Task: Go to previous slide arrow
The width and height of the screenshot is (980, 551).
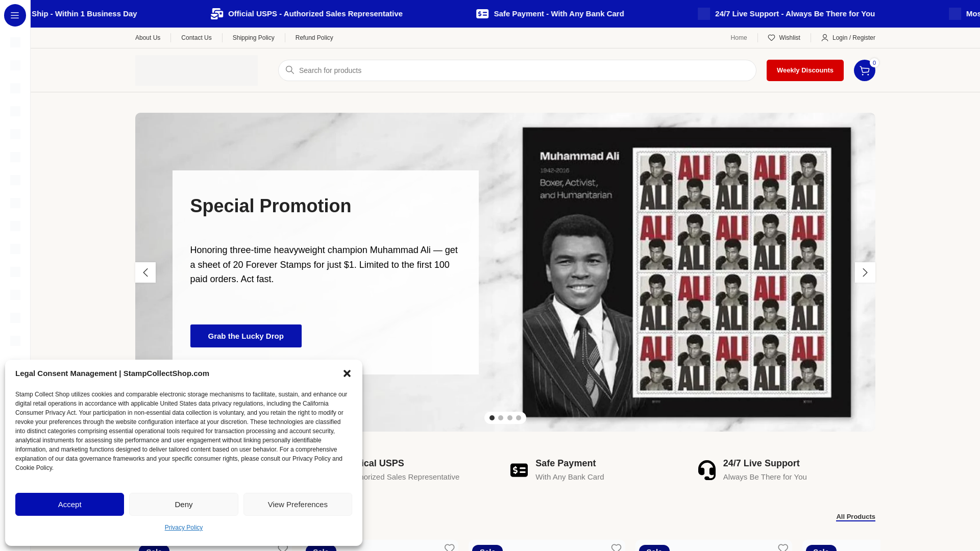Action: tap(145, 272)
